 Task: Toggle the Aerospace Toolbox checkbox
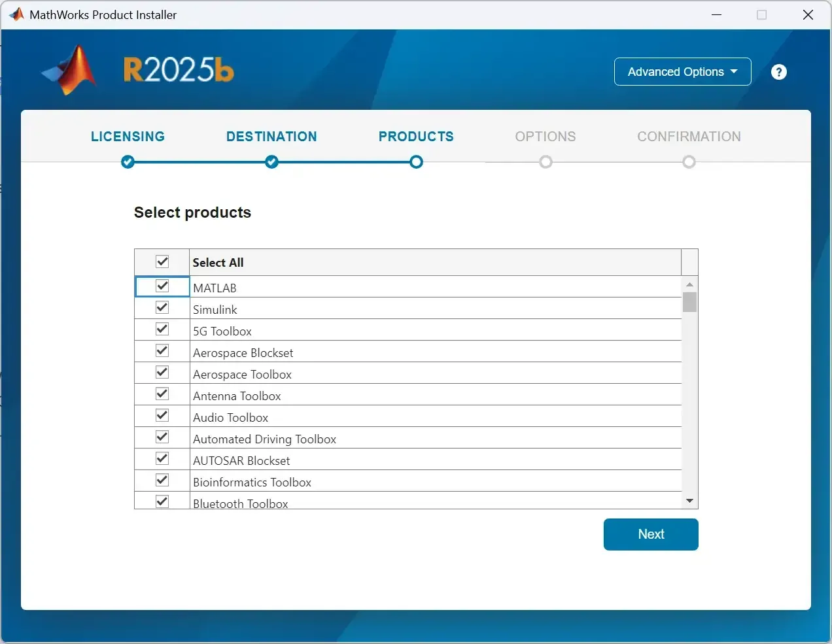point(162,372)
